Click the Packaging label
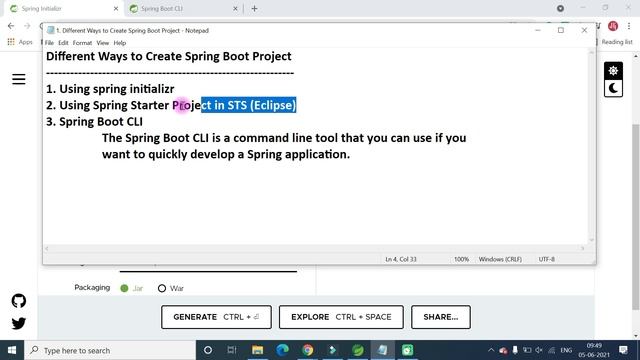The height and width of the screenshot is (360, 640). coord(92,287)
